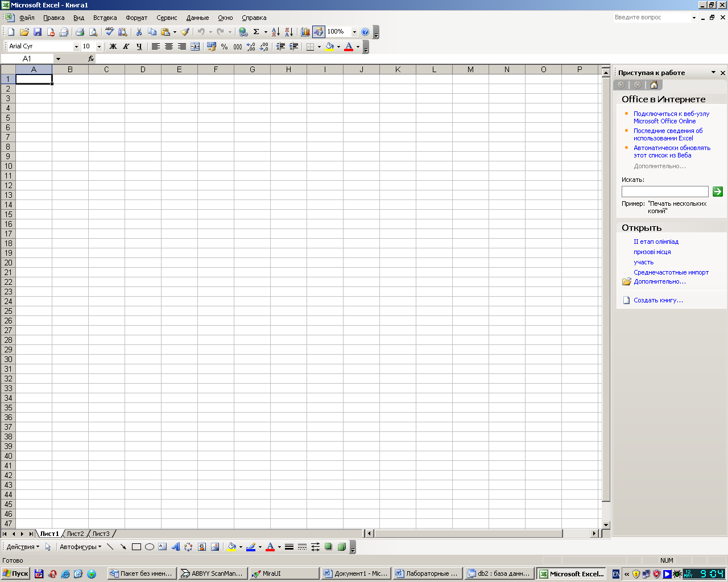Apply Currency format icon
Image resolution: width=728 pixels, height=582 pixels.
[x=211, y=47]
